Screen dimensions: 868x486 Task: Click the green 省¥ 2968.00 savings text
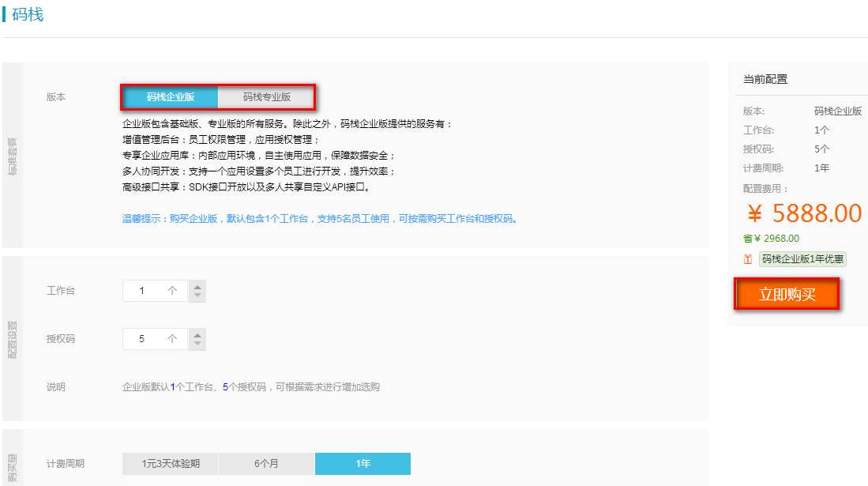point(771,239)
